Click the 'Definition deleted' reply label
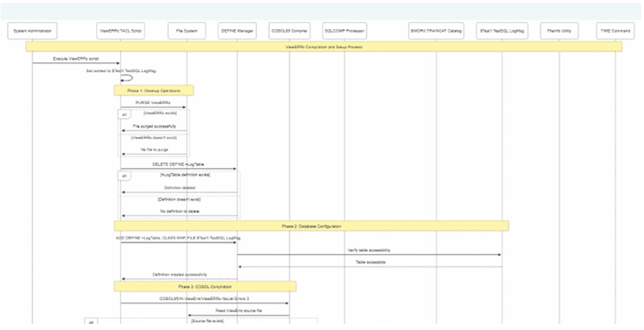644x330 pixels. (180, 188)
